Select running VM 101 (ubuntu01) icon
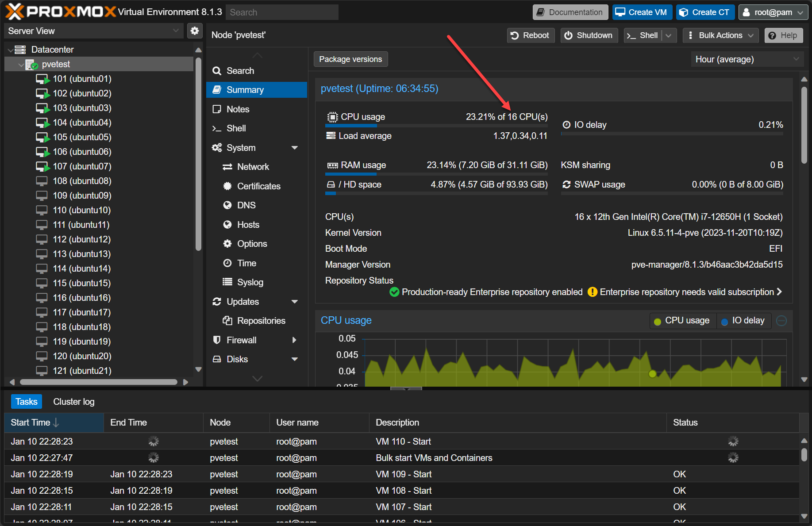Screen dimensions: 812x526 pos(42,79)
